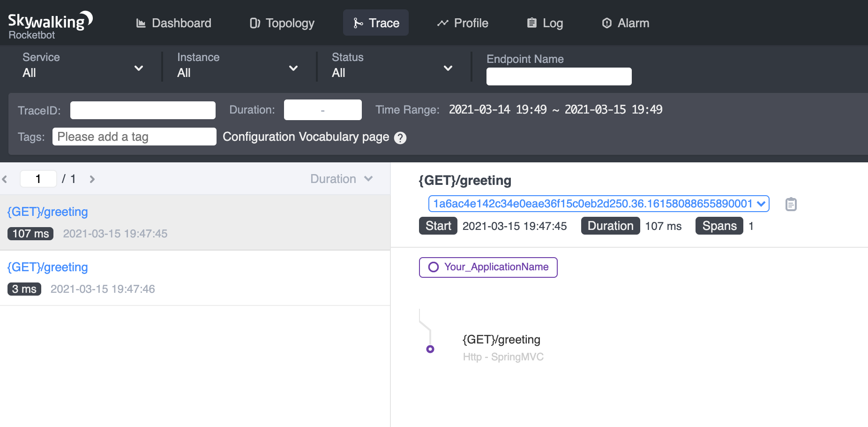Select the 107 ms {GET}/greeting trace
Viewport: 868px width, 427px height.
195,222
